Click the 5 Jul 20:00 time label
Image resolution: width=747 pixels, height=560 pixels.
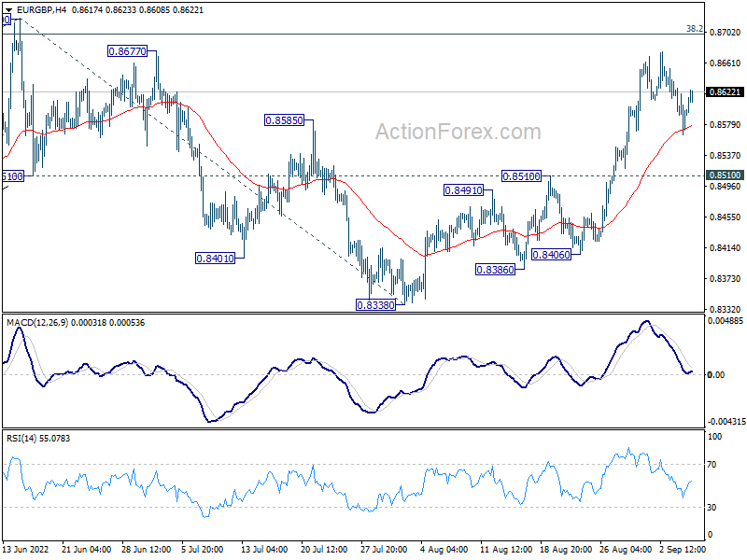[x=203, y=549]
